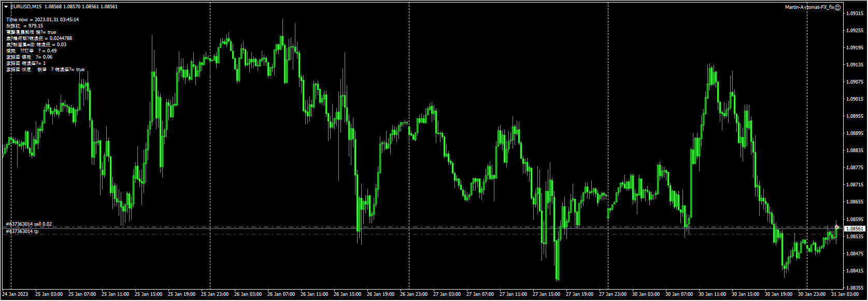The height and width of the screenshot is (301, 868).
Task: Click the 30 Jan 23:00 time axis label
Action: tap(812, 294)
